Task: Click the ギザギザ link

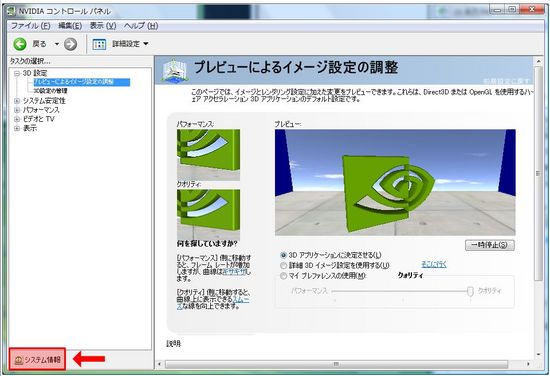Action: pyautogui.click(x=235, y=271)
